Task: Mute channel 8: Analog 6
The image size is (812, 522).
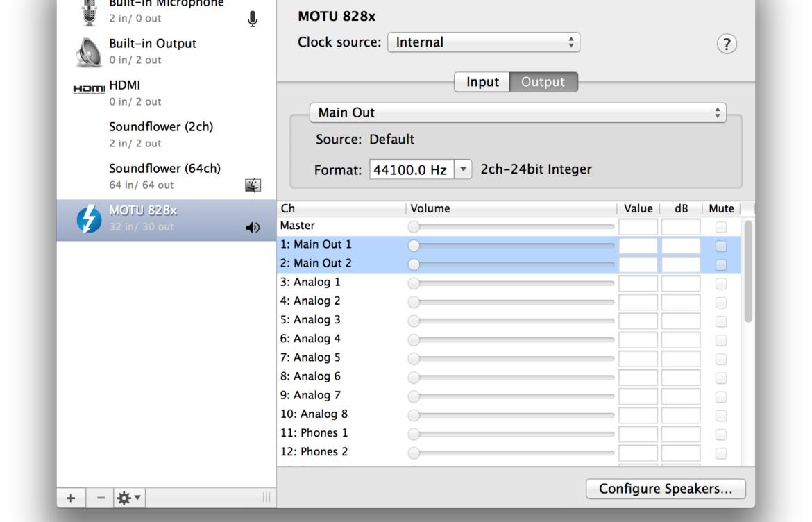Action: click(x=721, y=378)
